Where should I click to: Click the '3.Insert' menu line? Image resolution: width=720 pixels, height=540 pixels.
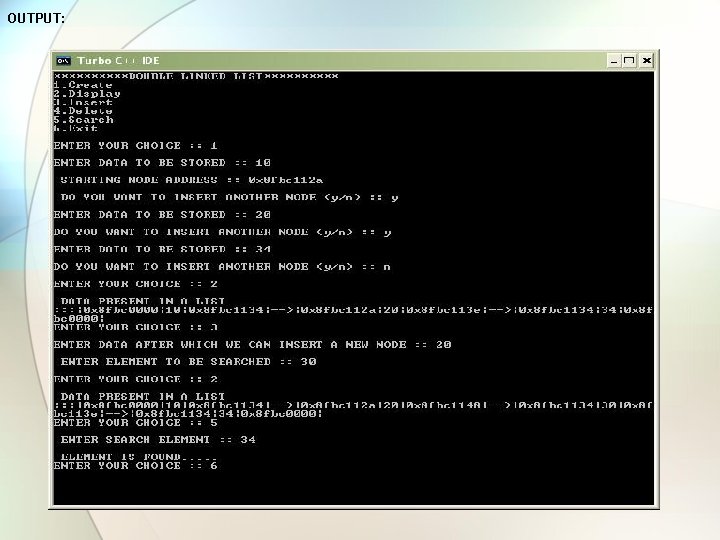click(x=83, y=102)
